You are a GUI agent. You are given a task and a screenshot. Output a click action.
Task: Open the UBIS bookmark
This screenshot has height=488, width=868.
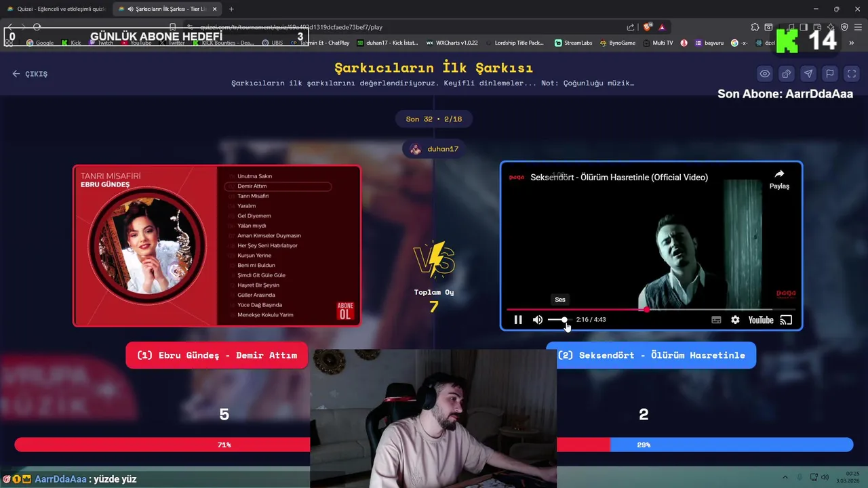point(271,43)
